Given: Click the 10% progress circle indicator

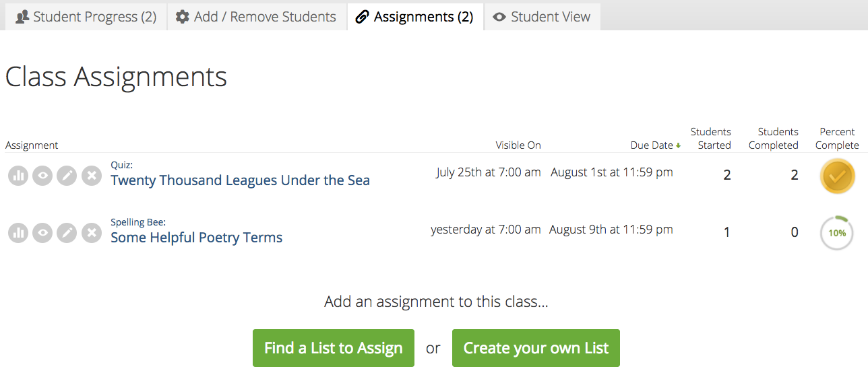Looking at the screenshot, I should pyautogui.click(x=837, y=233).
